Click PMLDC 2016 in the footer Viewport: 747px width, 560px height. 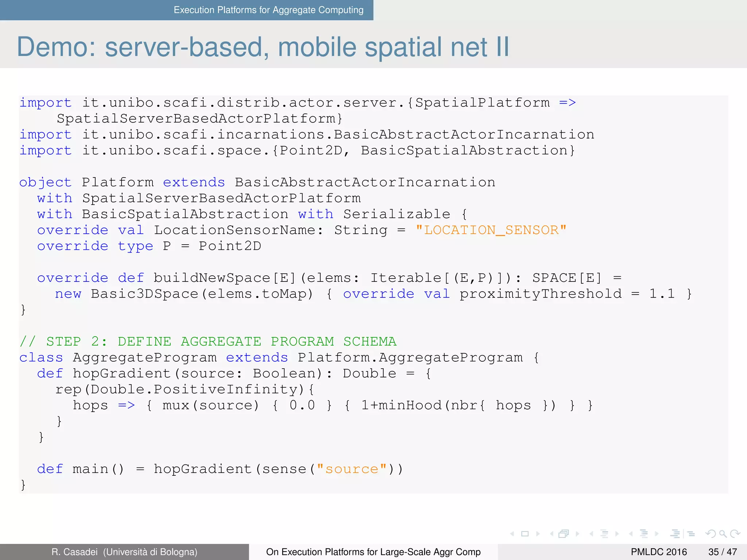[x=659, y=552]
